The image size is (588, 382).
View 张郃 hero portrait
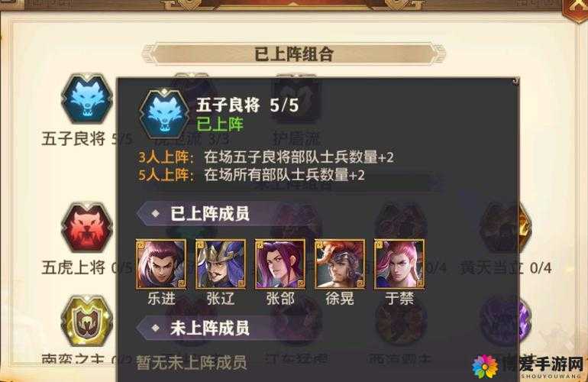[x=280, y=264]
